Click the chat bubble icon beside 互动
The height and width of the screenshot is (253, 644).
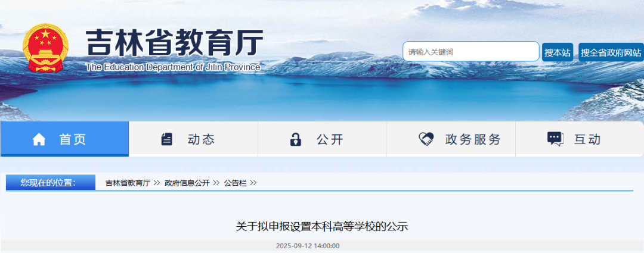point(555,139)
